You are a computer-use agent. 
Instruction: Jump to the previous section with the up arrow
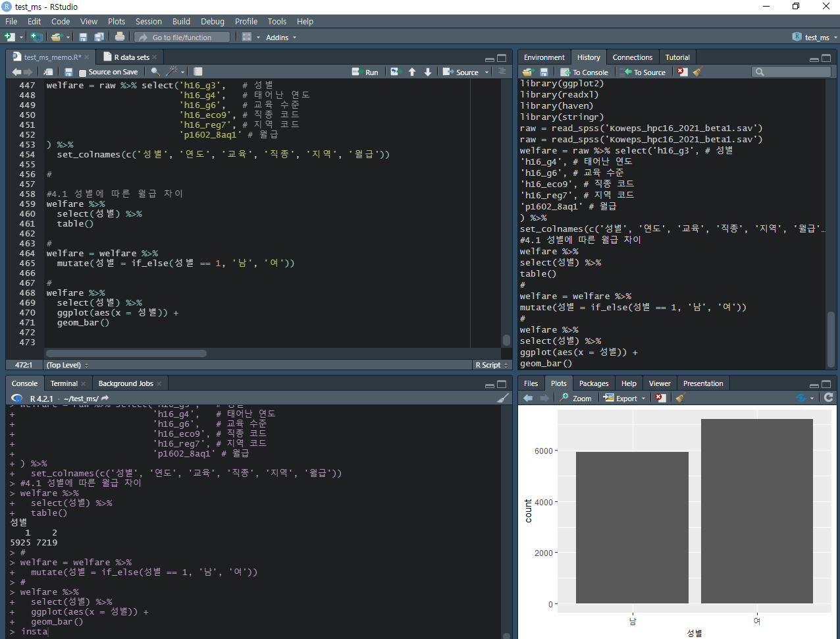coord(412,72)
